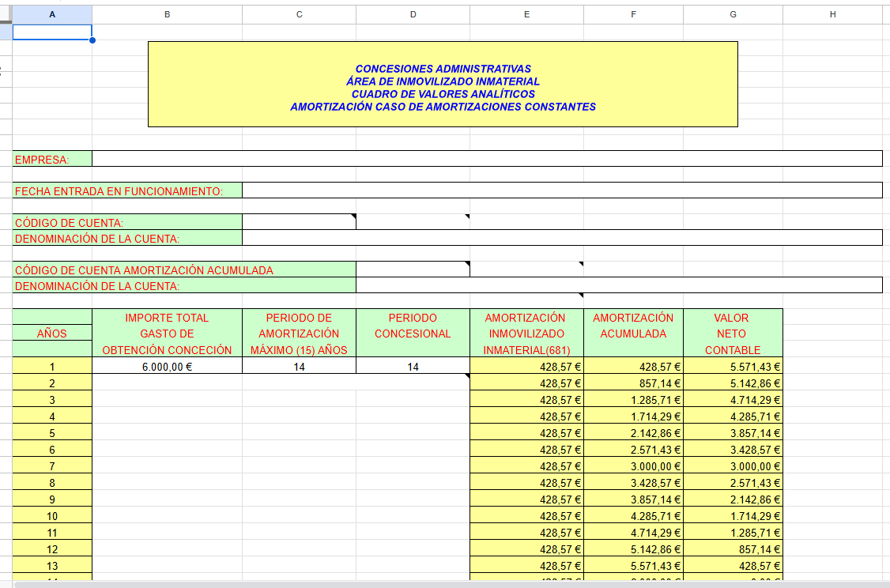Select the VALOR NETO CONTABLE header cell
The height and width of the screenshot is (588, 890).
pos(732,334)
